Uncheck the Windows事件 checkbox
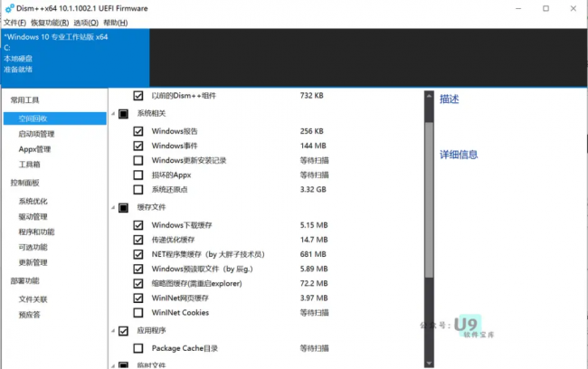This screenshot has width=588, height=369. (138, 146)
